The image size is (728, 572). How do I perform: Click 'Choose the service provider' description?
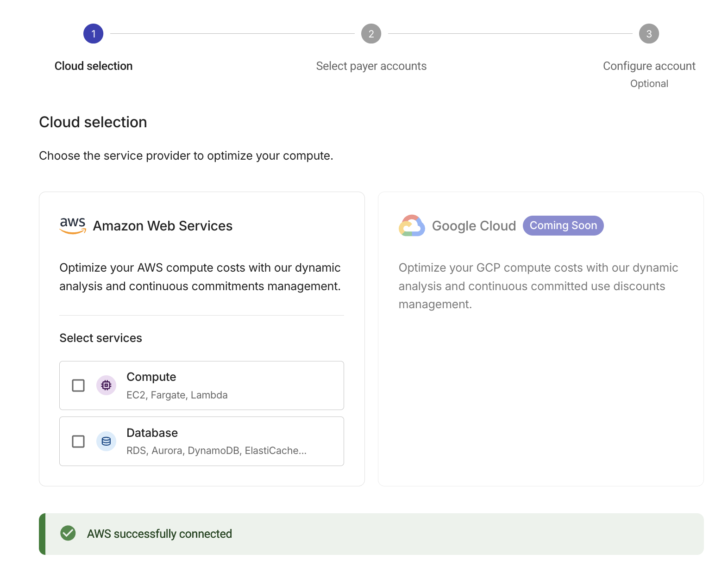click(x=186, y=156)
